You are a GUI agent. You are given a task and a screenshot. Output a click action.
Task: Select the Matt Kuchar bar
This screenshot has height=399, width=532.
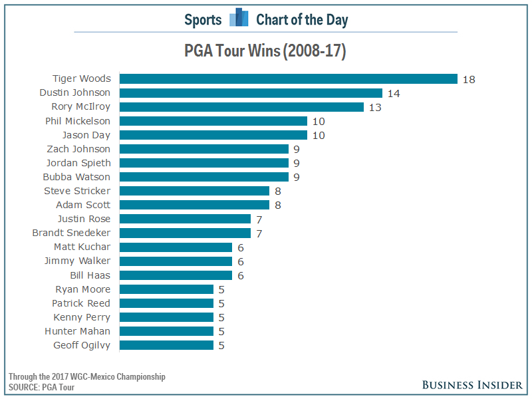(x=176, y=247)
